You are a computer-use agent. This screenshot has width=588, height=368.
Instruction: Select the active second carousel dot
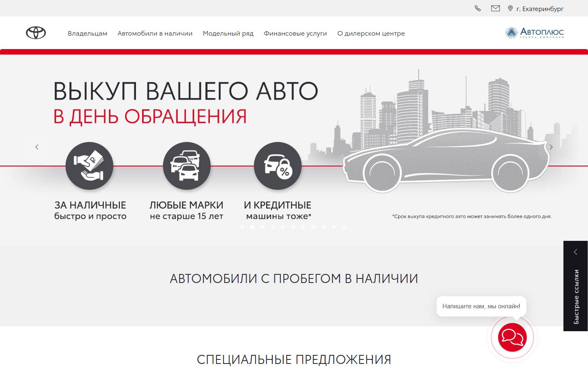point(252,227)
